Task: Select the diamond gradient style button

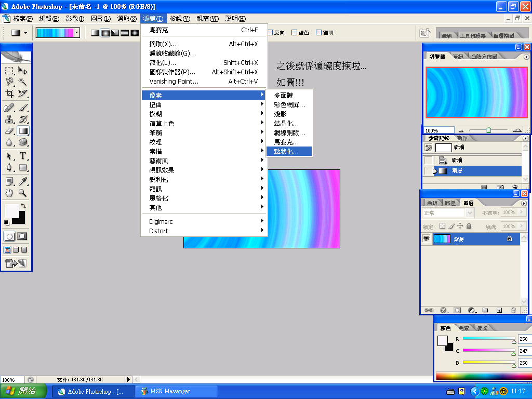Action: (x=135, y=33)
